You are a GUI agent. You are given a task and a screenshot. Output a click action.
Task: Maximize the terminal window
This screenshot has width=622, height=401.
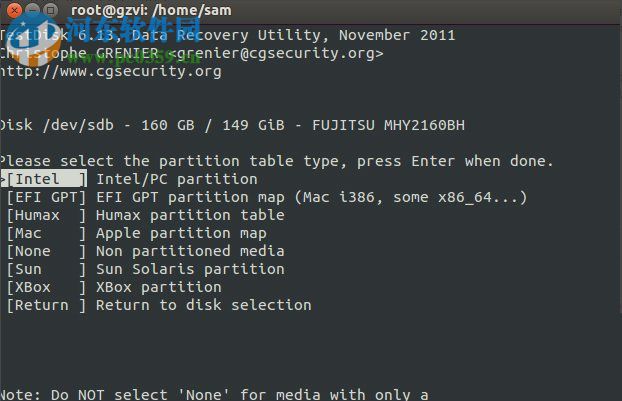tap(48, 9)
